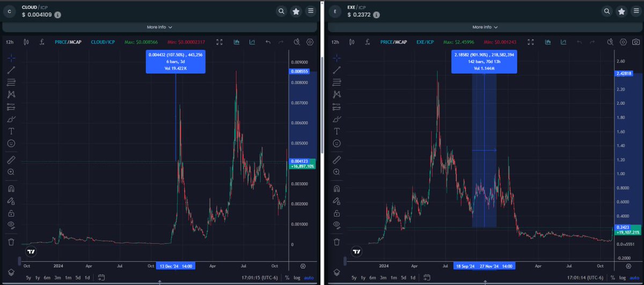644x285 pixels.
Task: Select ruler measure tool in EXE chart
Action: (x=337, y=160)
